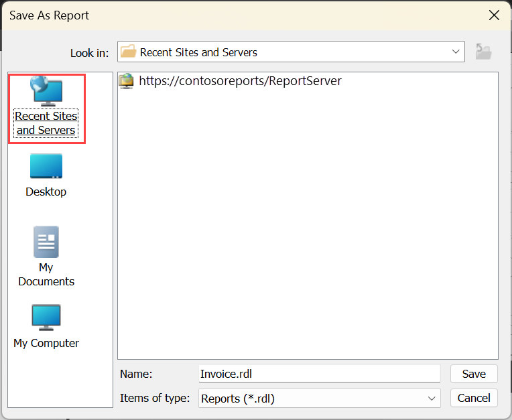The image size is (512, 420).
Task: Click the up-one-level folder icon
Action: [483, 52]
